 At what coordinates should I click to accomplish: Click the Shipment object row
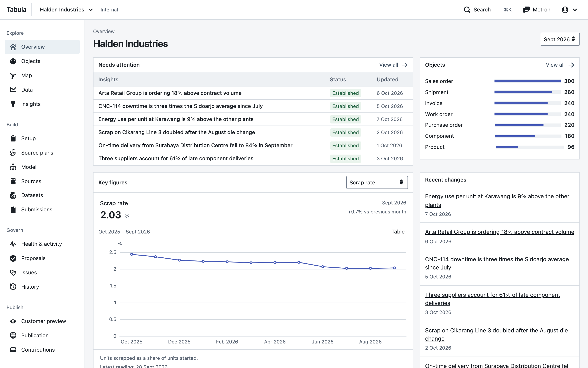point(500,92)
